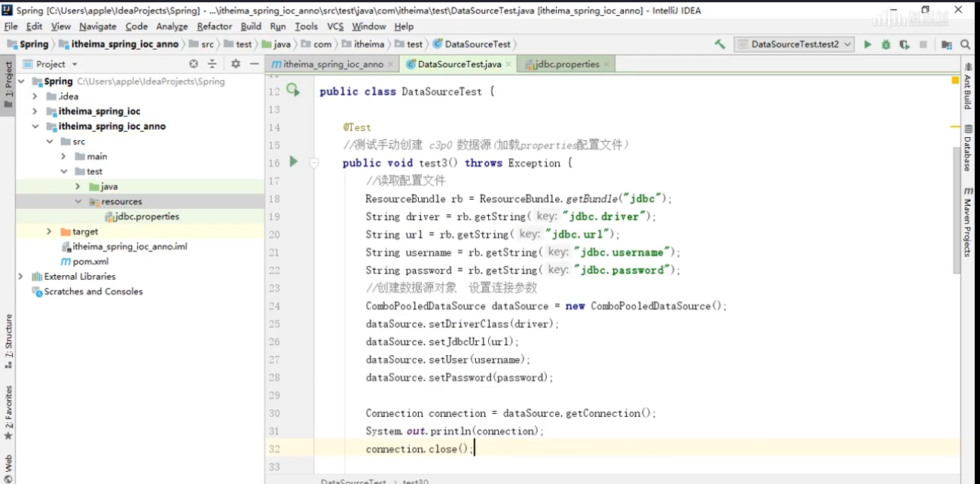Viewport: 980px width, 484px height.
Task: Close the DataSourceTest.java editor tab
Action: [508, 65]
